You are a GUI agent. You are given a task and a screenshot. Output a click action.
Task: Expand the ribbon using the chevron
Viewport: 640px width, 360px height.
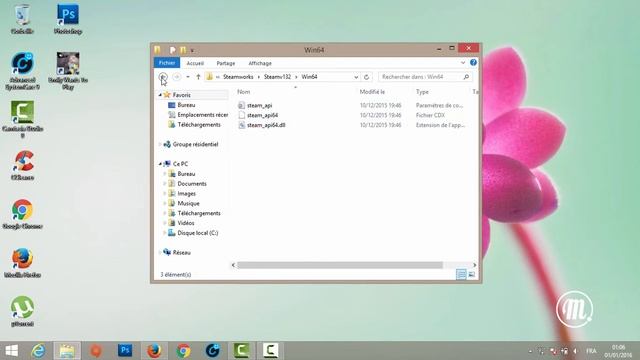click(x=463, y=62)
